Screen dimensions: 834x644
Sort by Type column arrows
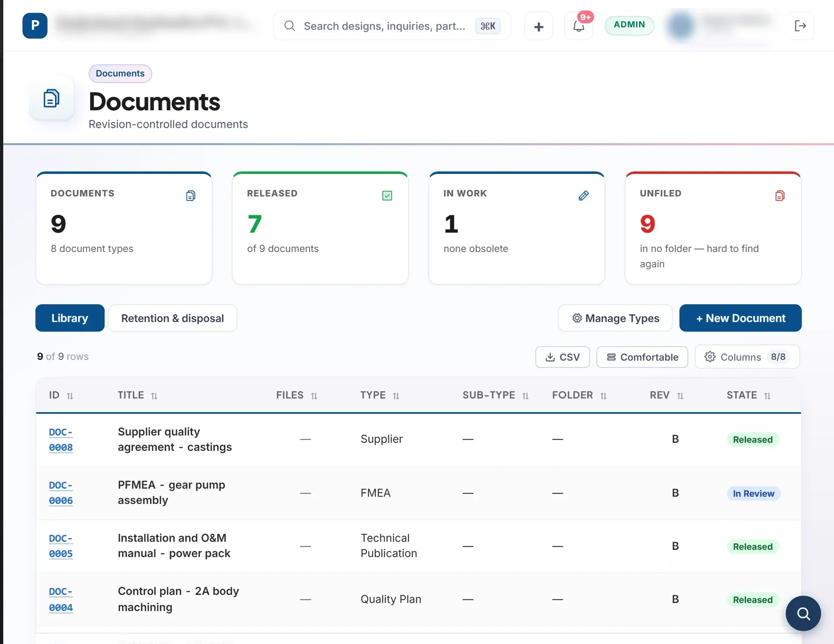tap(396, 396)
